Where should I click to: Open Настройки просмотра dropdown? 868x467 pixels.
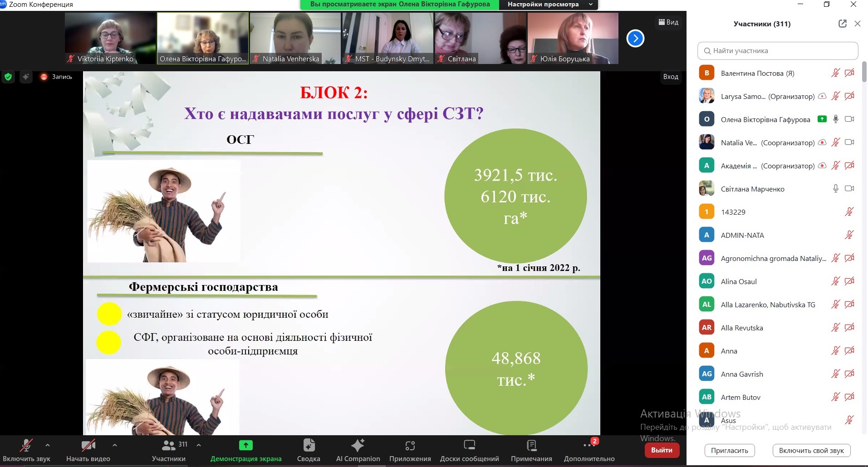point(548,5)
